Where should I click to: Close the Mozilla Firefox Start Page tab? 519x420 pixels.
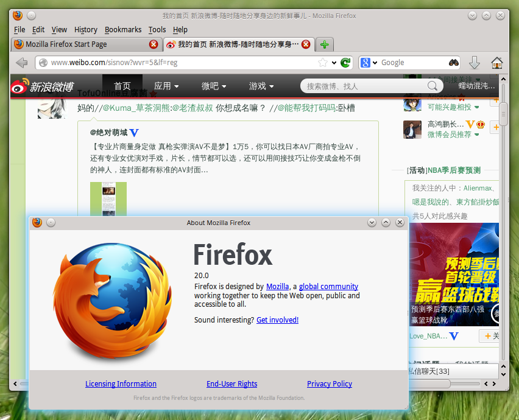point(154,44)
